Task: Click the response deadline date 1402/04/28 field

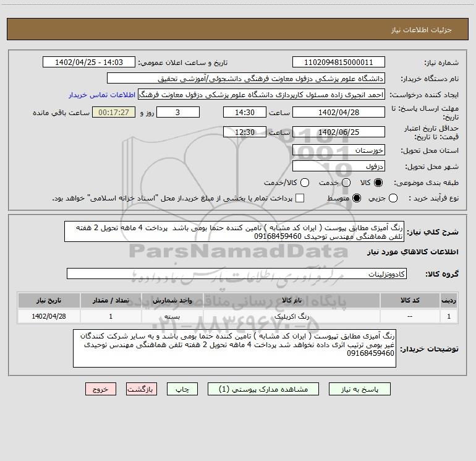Action: [339, 112]
